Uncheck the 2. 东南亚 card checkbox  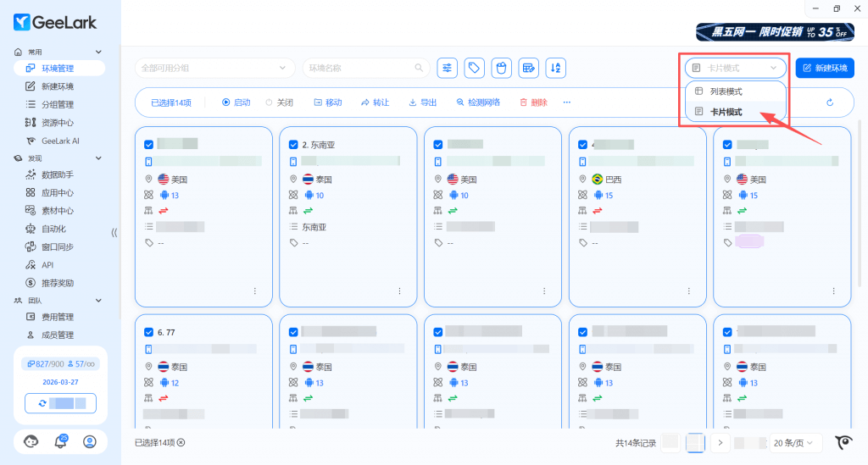point(293,145)
